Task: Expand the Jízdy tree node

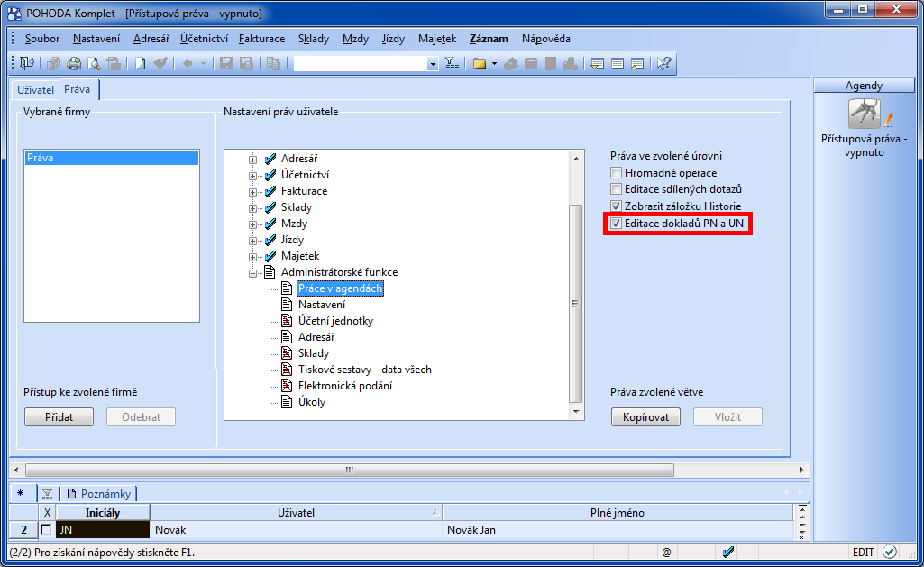Action: tap(252, 241)
